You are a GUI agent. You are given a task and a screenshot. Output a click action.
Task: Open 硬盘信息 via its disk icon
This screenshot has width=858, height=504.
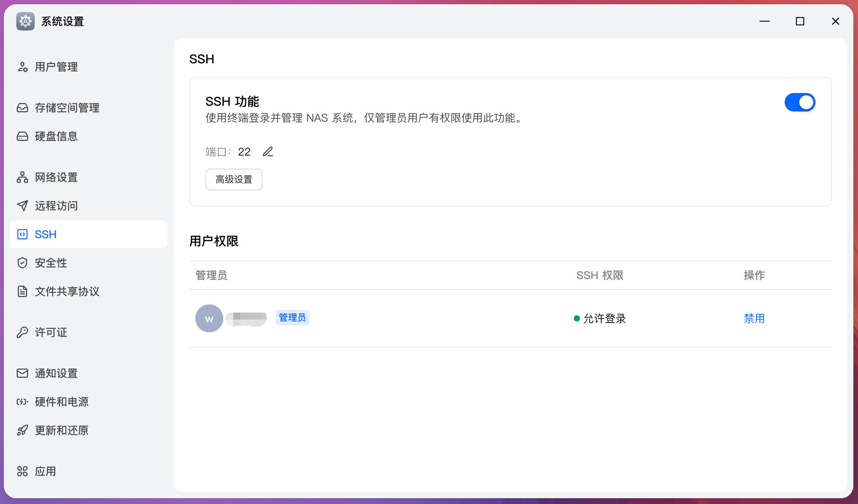(22, 136)
